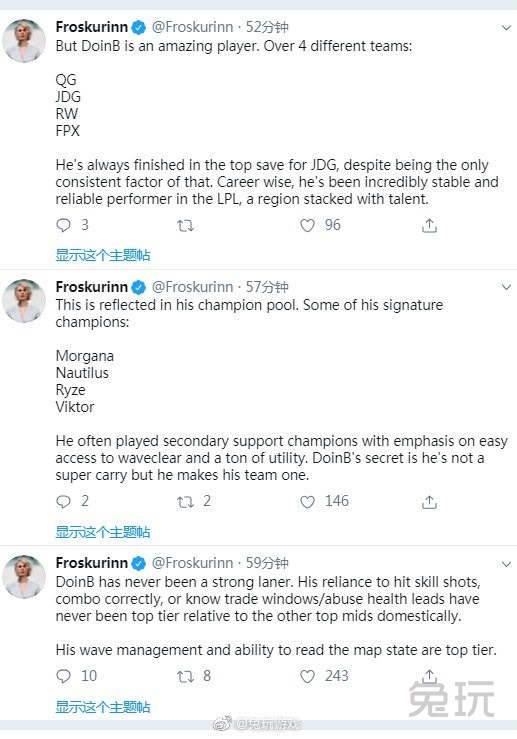Click 显示这个主题帖 under the champion pool tweet
This screenshot has width=517, height=739.
pyautogui.click(x=103, y=532)
